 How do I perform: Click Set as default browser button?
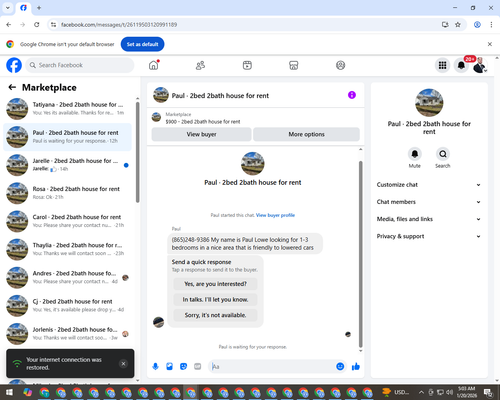[x=142, y=44]
